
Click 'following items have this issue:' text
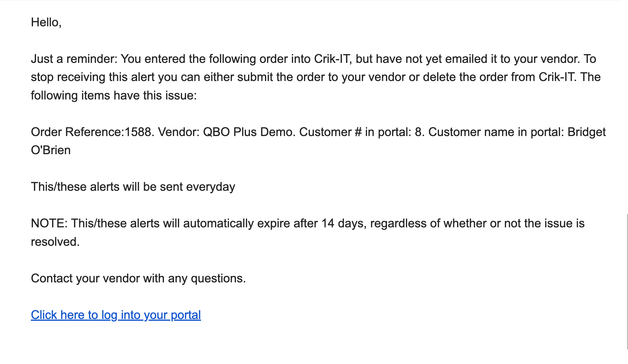click(114, 96)
